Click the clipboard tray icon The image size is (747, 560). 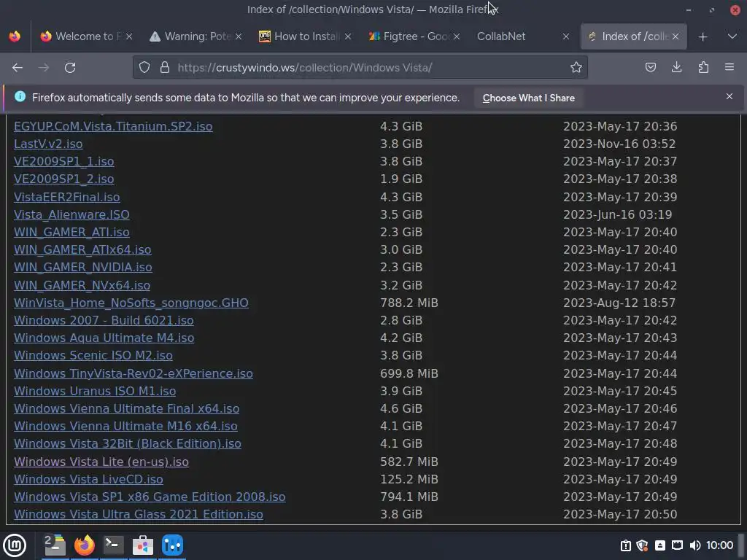625,545
